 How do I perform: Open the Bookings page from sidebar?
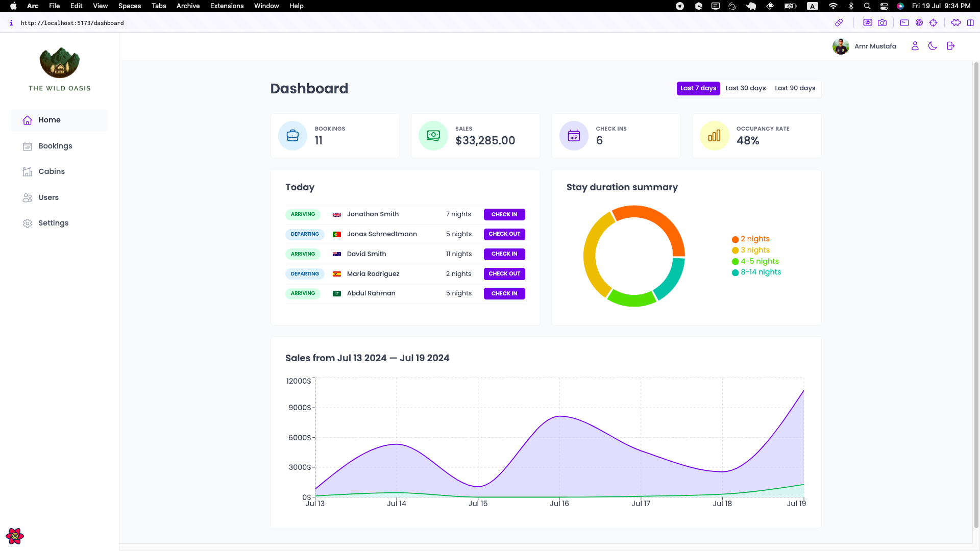[55, 146]
